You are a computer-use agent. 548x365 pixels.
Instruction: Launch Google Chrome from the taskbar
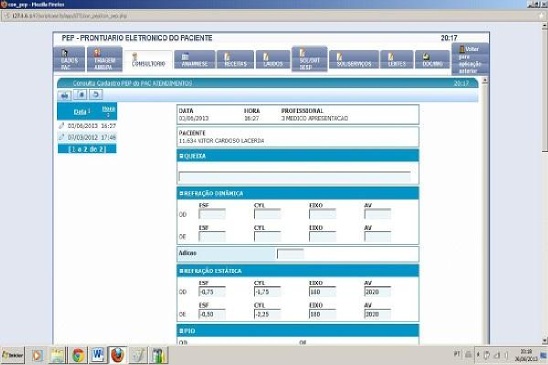click(x=78, y=356)
